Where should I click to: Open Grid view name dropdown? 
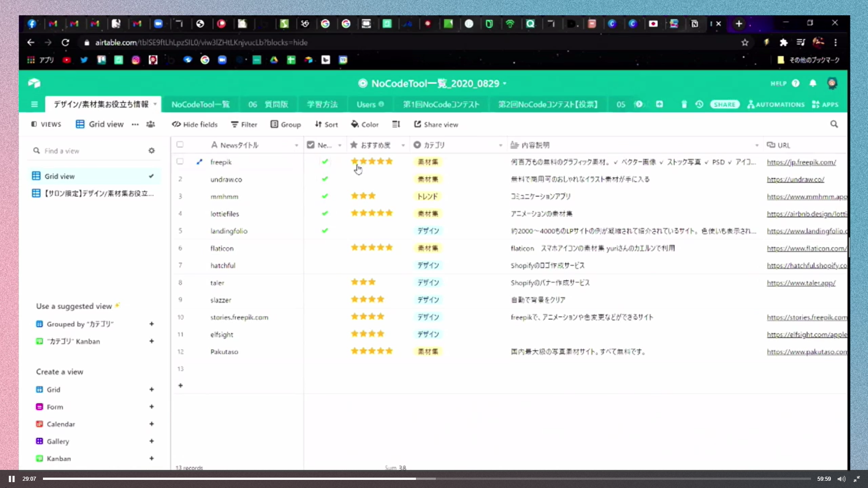pos(99,124)
